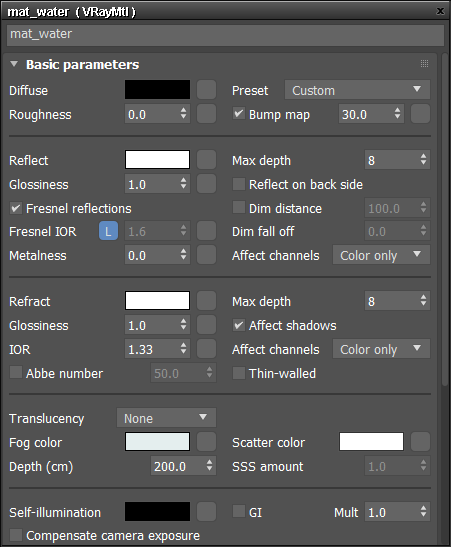451x547 pixels.
Task: Click the mat_water material name field
Action: point(225,35)
